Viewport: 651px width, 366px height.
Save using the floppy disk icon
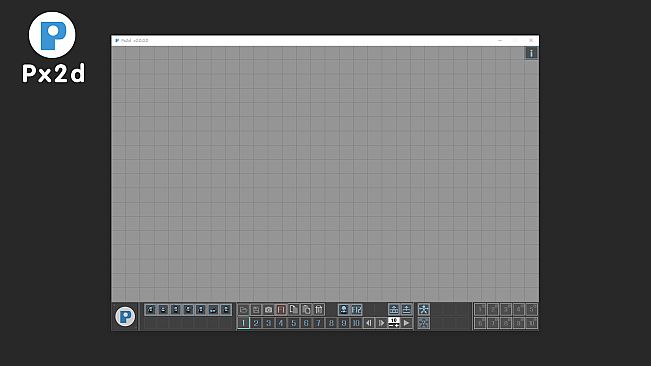coord(256,310)
